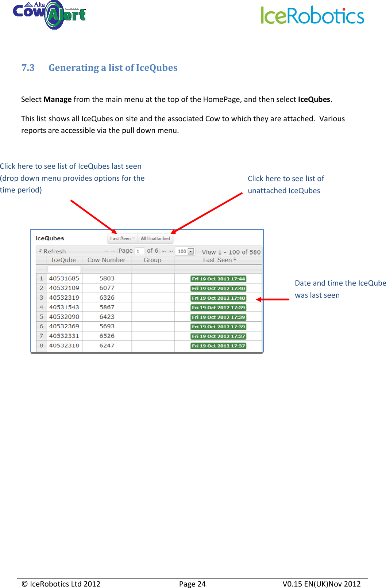Click cow number 5803

coord(107,279)
